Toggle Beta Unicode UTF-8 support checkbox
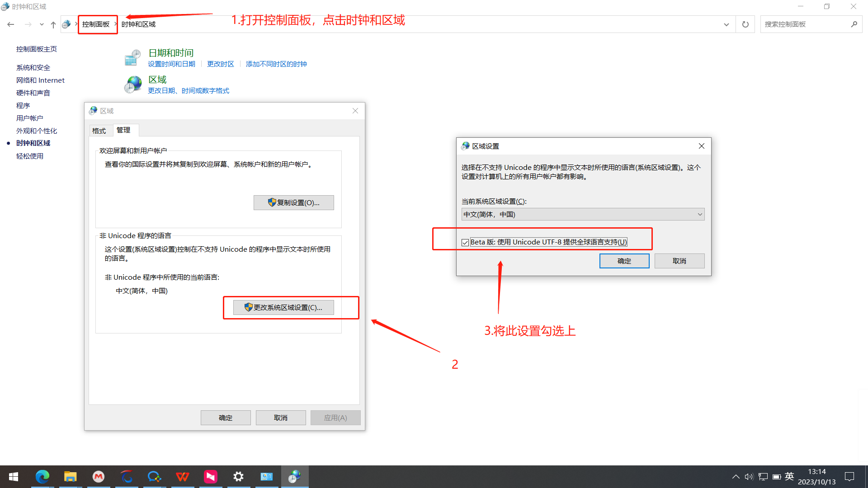This screenshot has width=868, height=488. (x=465, y=243)
